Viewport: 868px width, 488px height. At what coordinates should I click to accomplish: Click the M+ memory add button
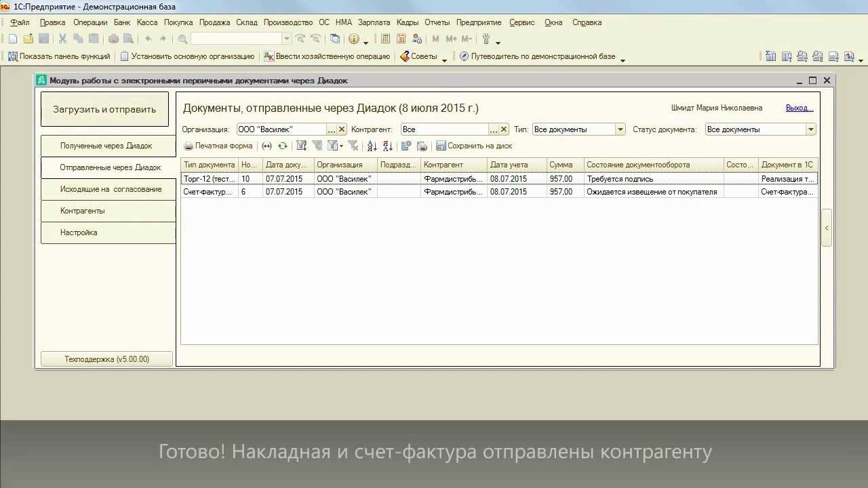(x=451, y=39)
